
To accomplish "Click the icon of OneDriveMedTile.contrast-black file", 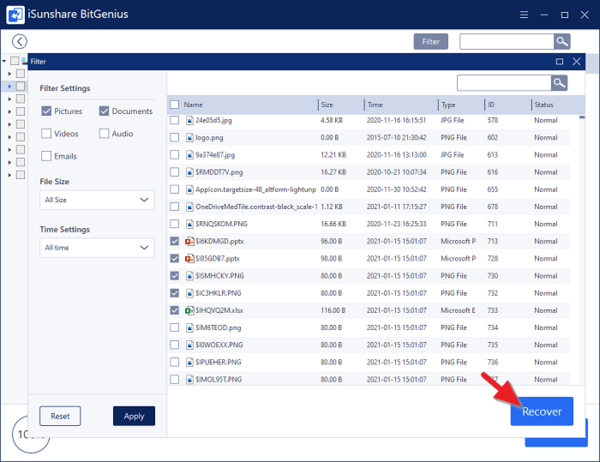I will coord(189,206).
